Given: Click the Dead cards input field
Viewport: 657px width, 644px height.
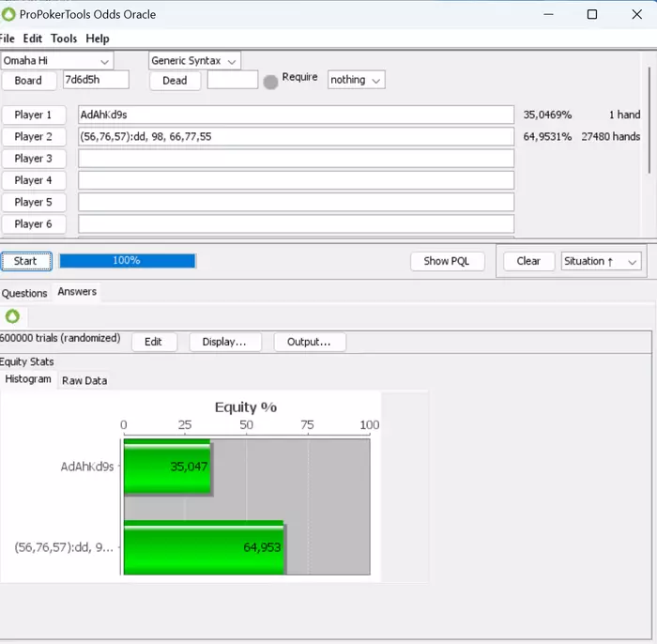Looking at the screenshot, I should pyautogui.click(x=232, y=81).
